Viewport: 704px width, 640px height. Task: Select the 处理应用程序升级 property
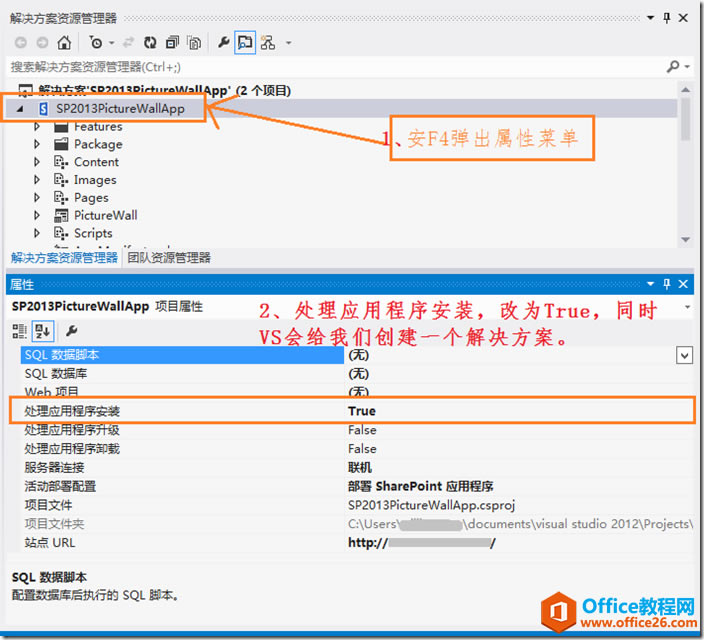click(72, 430)
